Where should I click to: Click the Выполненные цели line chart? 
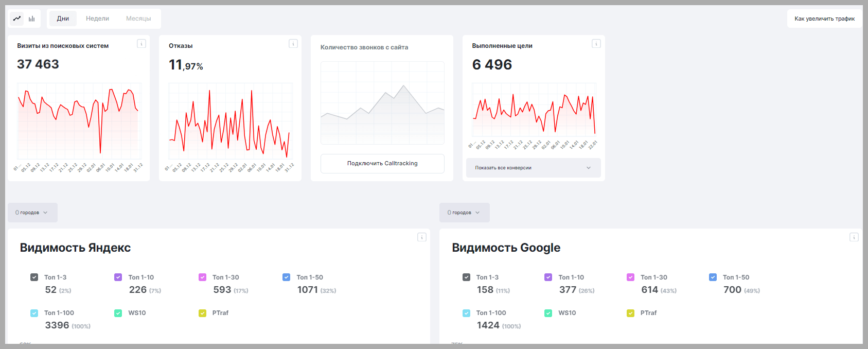tap(534, 110)
